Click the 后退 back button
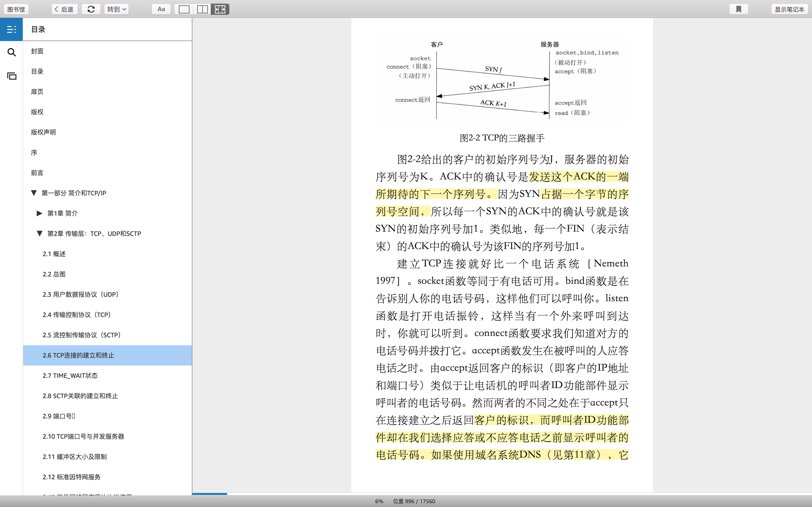 (x=64, y=9)
